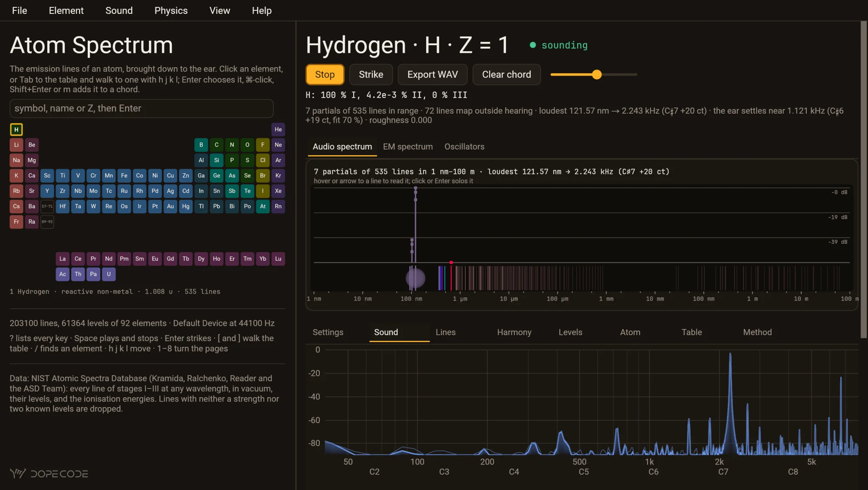Stop the hydrogen sound playback
Screen dimensions: 868x490
pyautogui.click(x=325, y=75)
